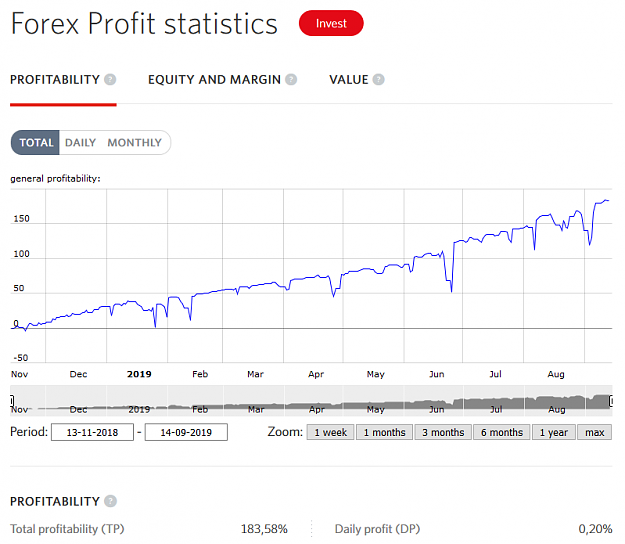Viewport: 625px width, 544px height.
Task: Open help icon next to Profitability tab
Action: tap(110, 80)
